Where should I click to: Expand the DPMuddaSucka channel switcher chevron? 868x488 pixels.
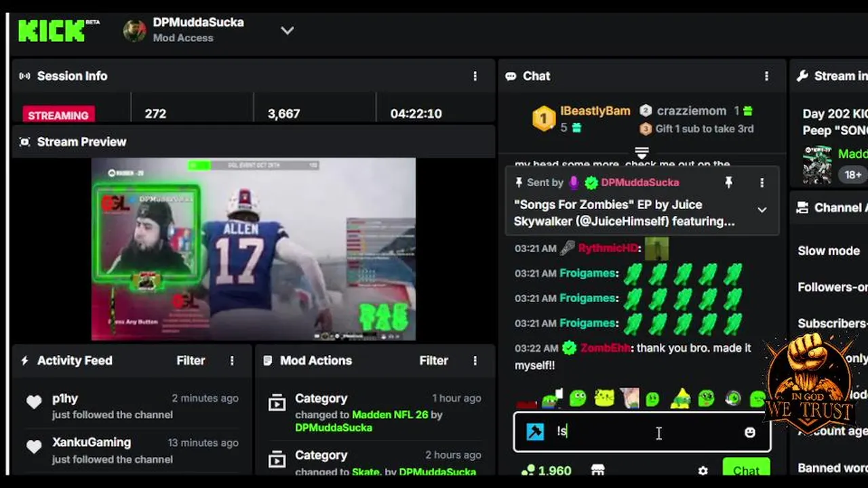coord(288,30)
